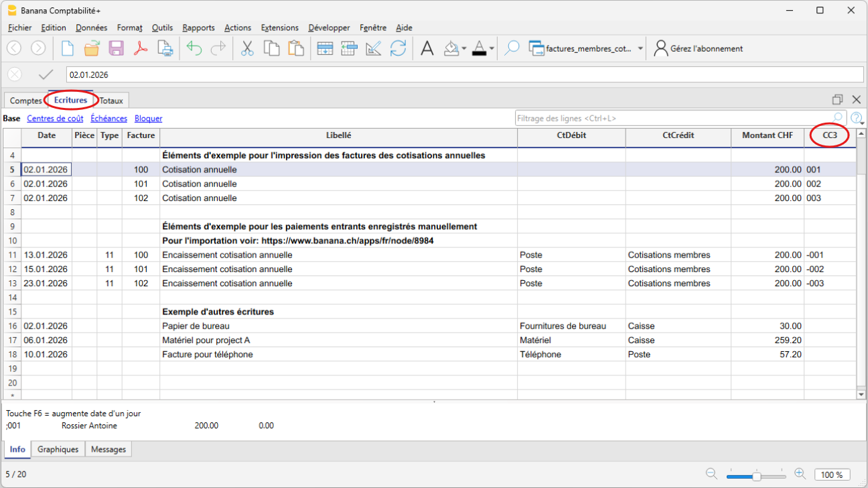Click the add rows icon next to insert rows
868x488 pixels.
tap(349, 48)
